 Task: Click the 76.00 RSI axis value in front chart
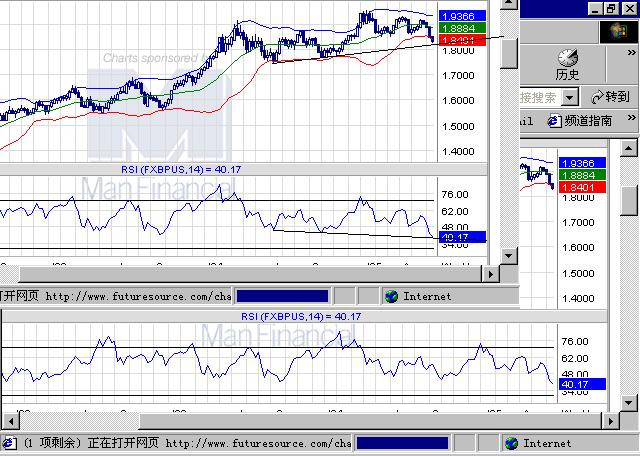pyautogui.click(x=455, y=194)
